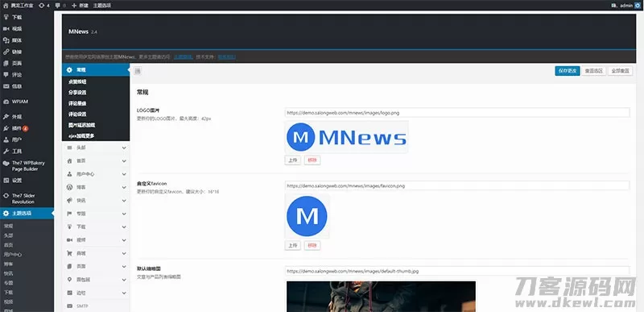Click the LOGO image URL input field

[457, 112]
